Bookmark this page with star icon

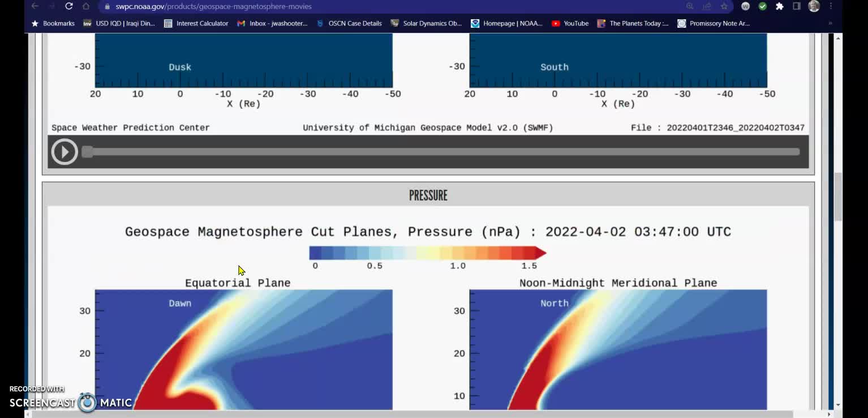point(724,6)
